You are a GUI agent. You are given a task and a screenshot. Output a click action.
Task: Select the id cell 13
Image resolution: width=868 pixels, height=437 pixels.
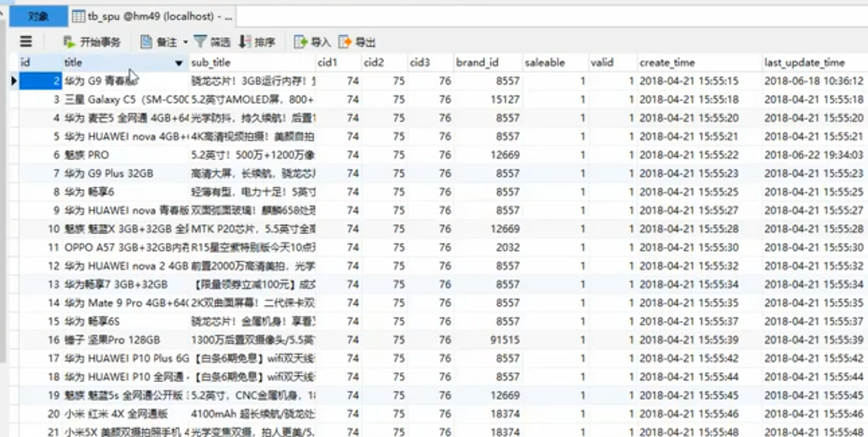(x=41, y=284)
